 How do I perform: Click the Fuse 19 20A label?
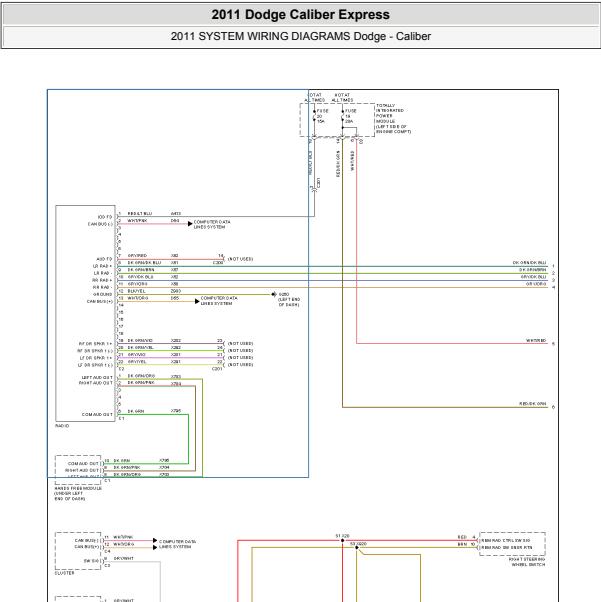point(350,116)
